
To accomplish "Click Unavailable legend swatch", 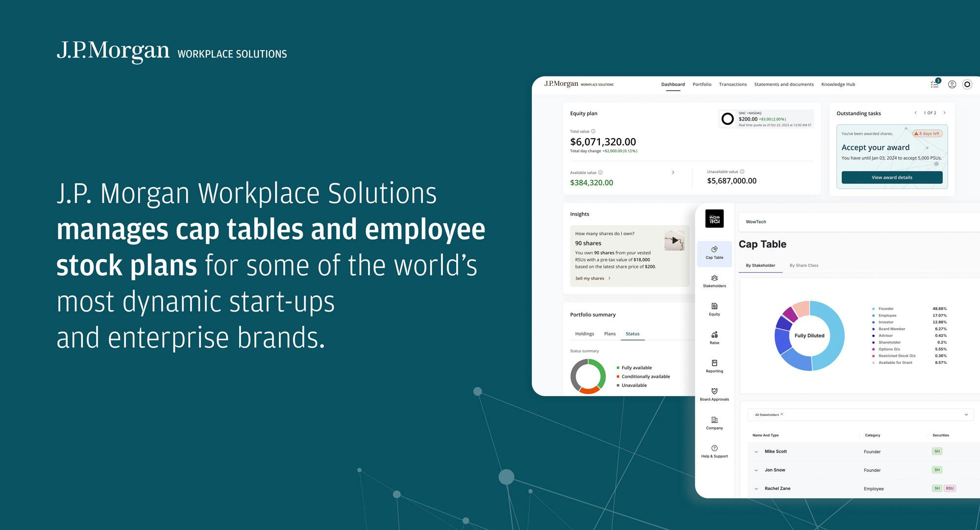I will coord(618,385).
